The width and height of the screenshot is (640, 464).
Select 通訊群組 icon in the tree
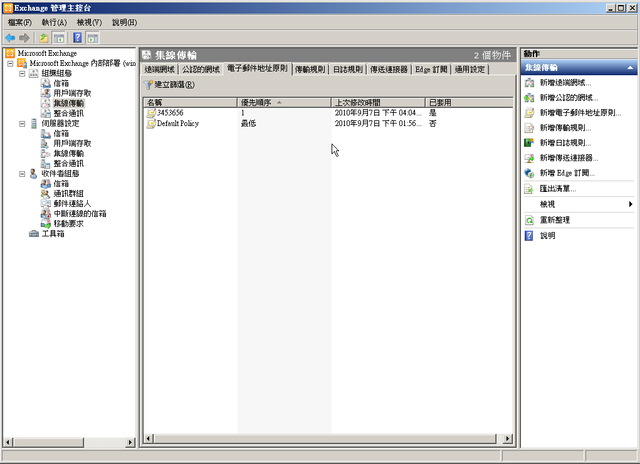(46, 193)
